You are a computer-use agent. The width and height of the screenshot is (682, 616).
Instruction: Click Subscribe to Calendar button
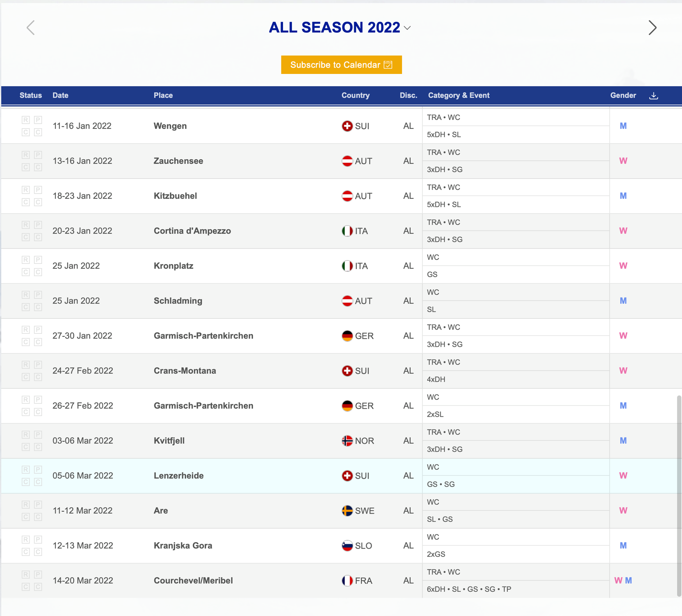[341, 65]
